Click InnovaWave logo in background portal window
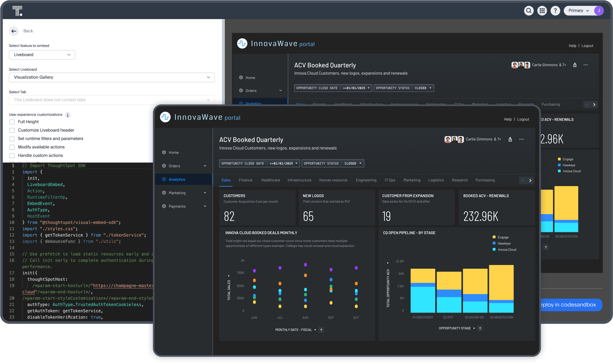This screenshot has height=364, width=613. (x=242, y=43)
